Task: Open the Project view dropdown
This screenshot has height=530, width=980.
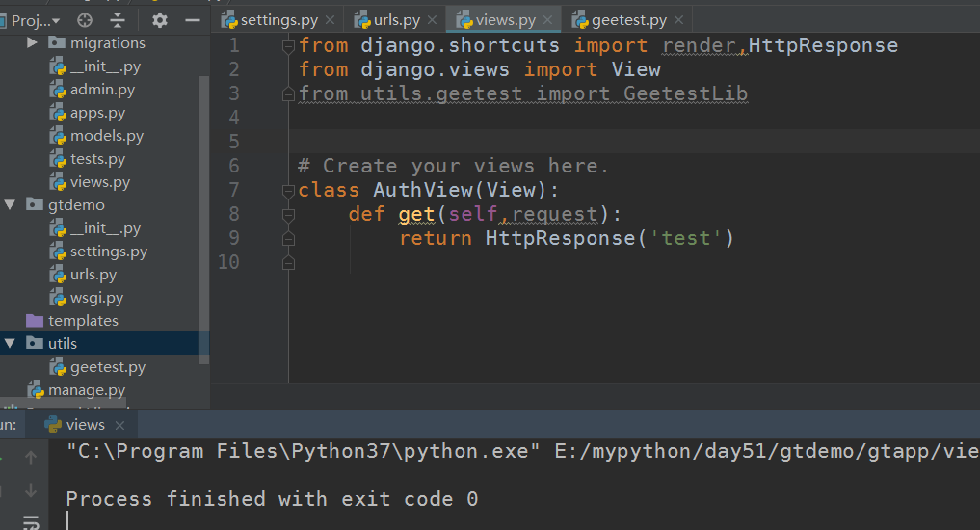Action: [x=36, y=20]
